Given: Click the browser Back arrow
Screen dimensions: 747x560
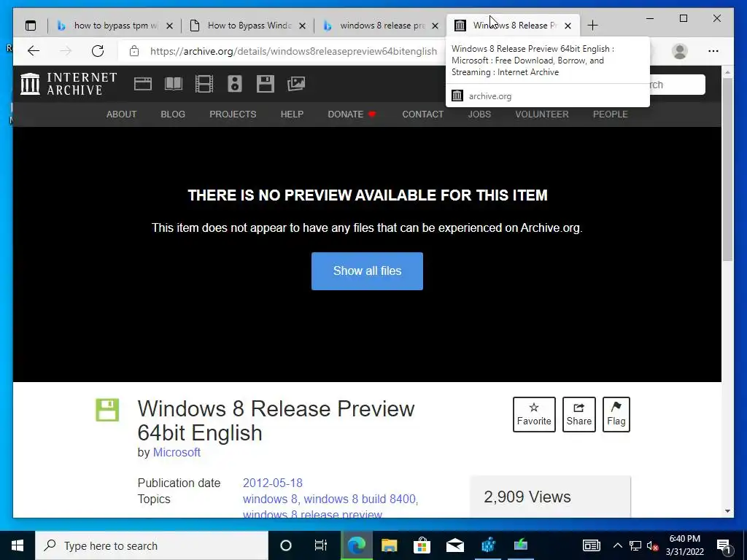Looking at the screenshot, I should pos(34,51).
